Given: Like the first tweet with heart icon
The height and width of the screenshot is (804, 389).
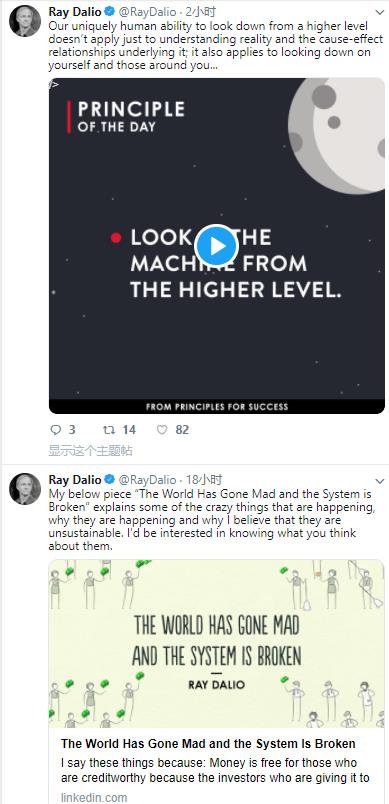Looking at the screenshot, I should tap(162, 430).
